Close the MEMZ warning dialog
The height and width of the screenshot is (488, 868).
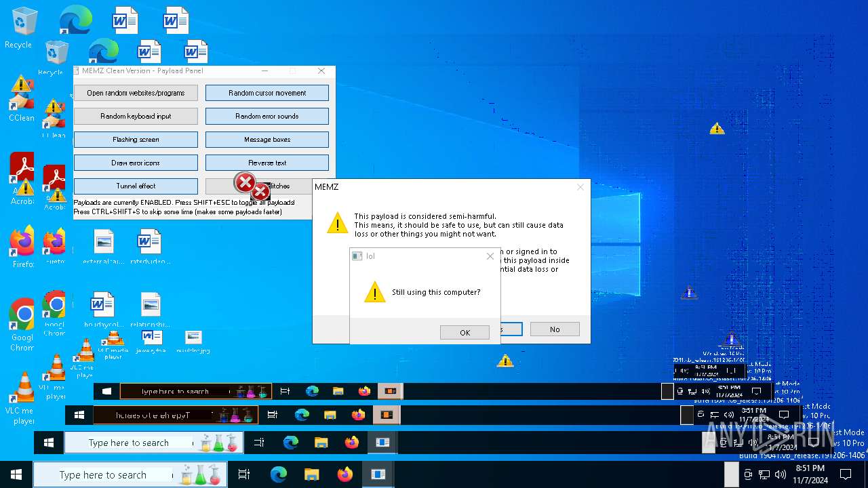click(580, 187)
